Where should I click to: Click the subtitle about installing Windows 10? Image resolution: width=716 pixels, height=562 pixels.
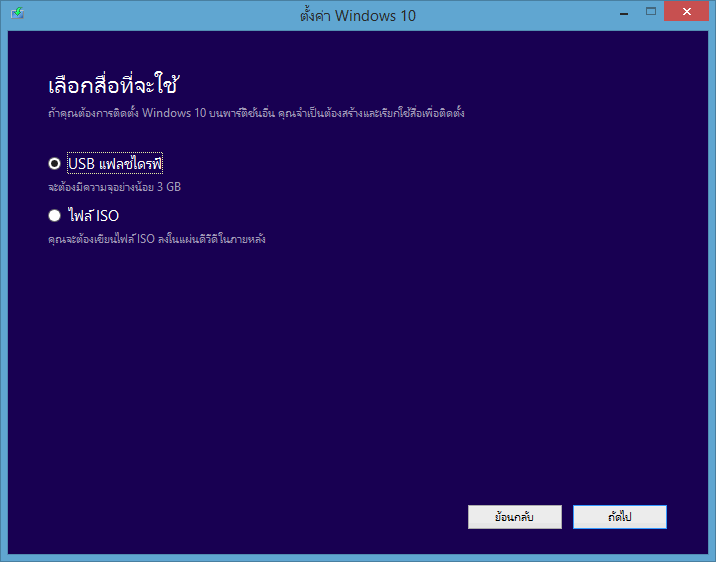pyautogui.click(x=256, y=113)
